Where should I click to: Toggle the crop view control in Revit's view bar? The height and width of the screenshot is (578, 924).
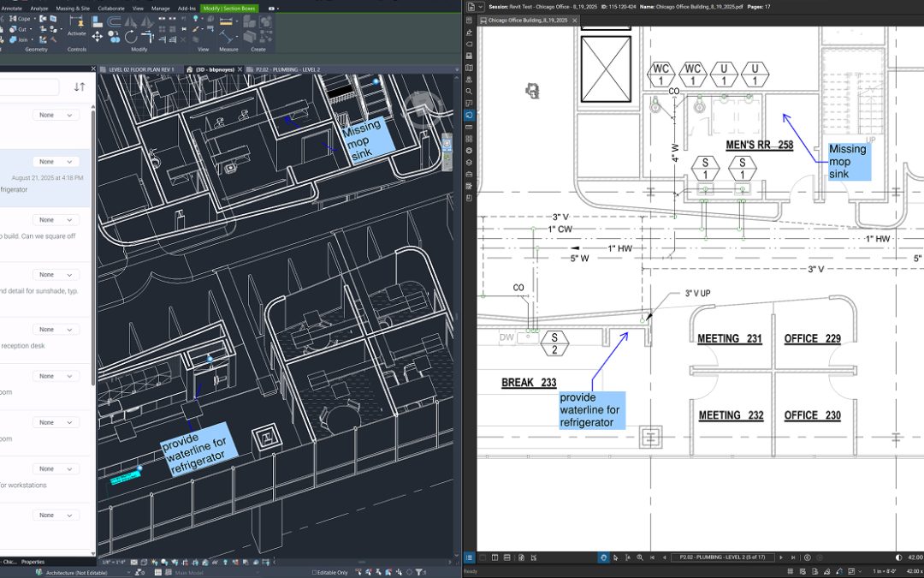point(184,562)
